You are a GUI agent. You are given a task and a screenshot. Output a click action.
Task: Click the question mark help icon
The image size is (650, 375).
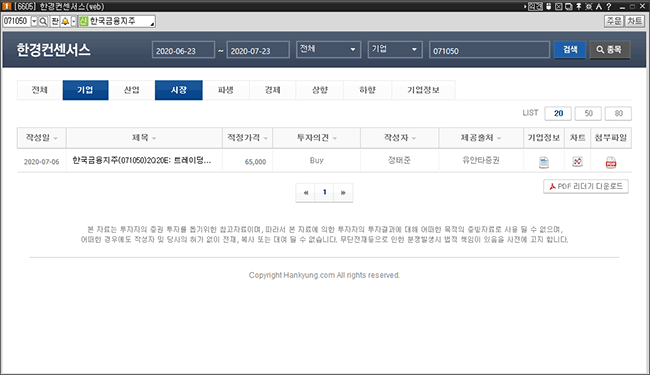pyautogui.click(x=609, y=6)
